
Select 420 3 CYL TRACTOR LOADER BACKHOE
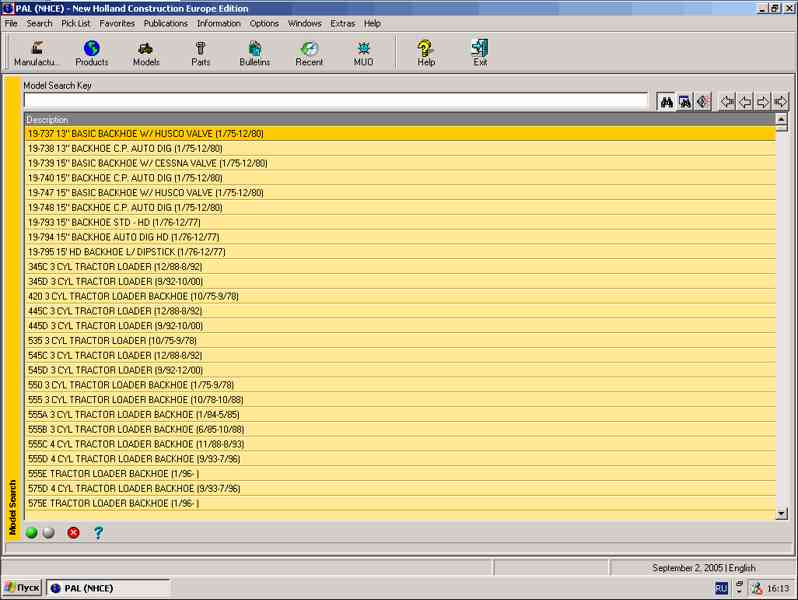coord(400,296)
